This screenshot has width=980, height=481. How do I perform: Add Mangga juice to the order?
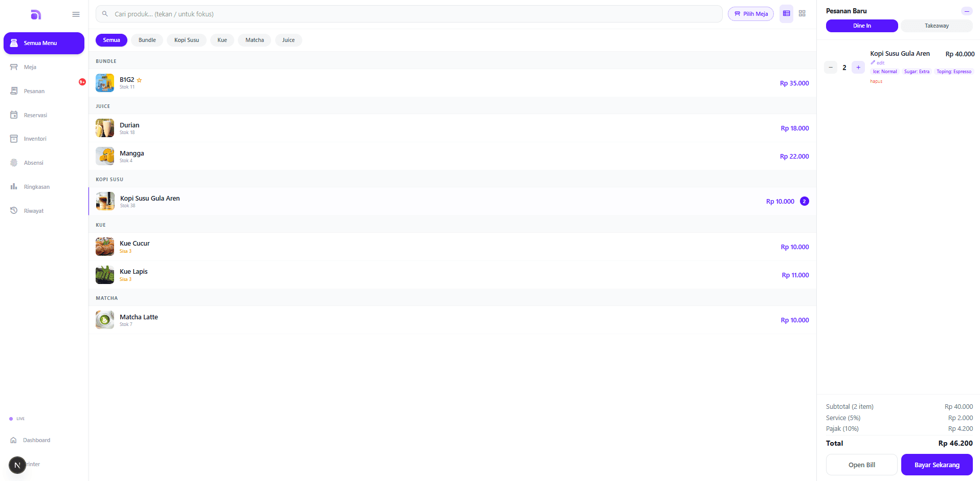[x=452, y=156]
